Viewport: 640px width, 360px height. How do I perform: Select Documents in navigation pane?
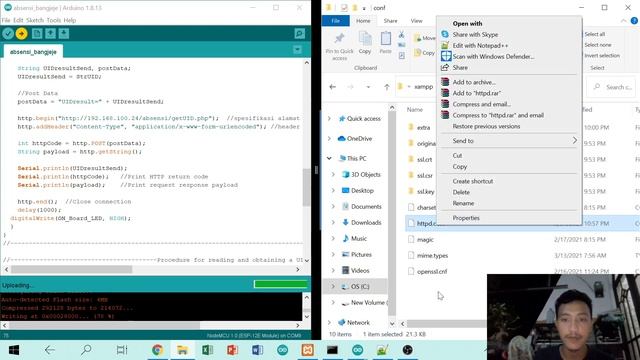point(366,207)
